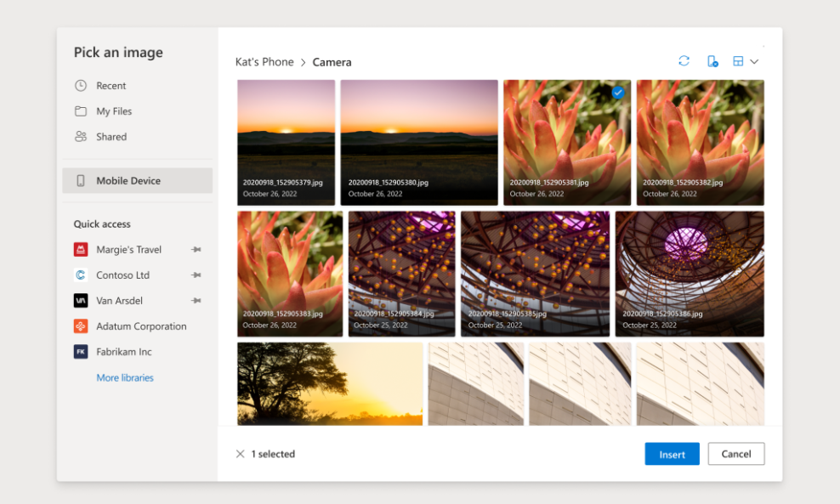The width and height of the screenshot is (840, 504).
Task: Click the mobile device connection icon
Action: (712, 61)
